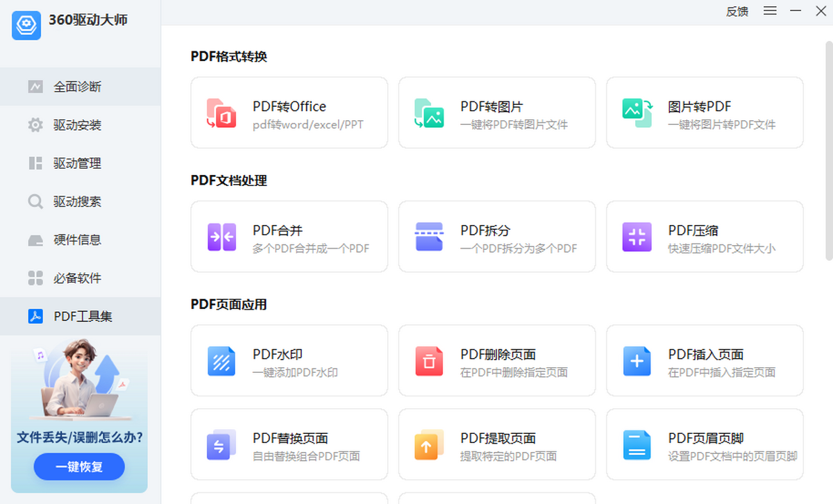833x504 pixels.
Task: Open the PDF替换页面 replace tool
Action: click(x=289, y=444)
